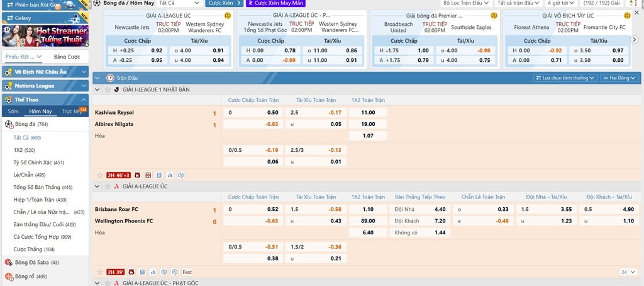Show statistics chart for Kashiwa Reysol match
Image resolution: width=644 pixels, height=286 pixels.
tap(170, 175)
